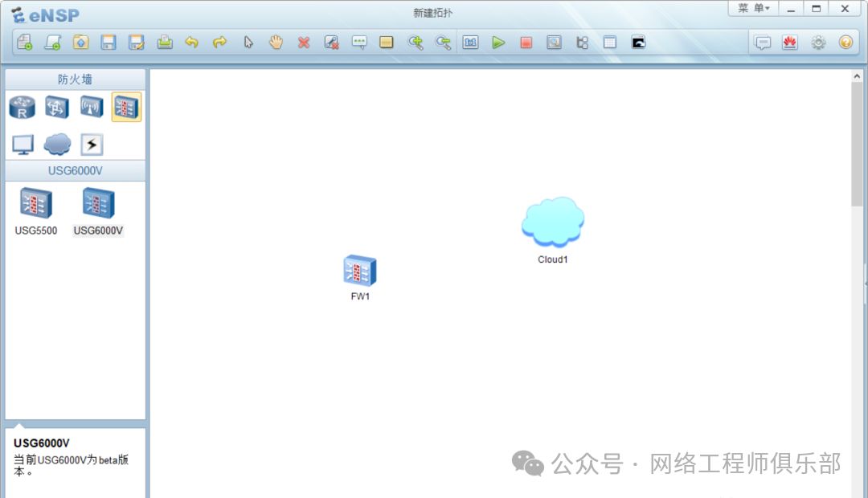
Task: Select the Cloud1 device on canvas
Action: (552, 222)
